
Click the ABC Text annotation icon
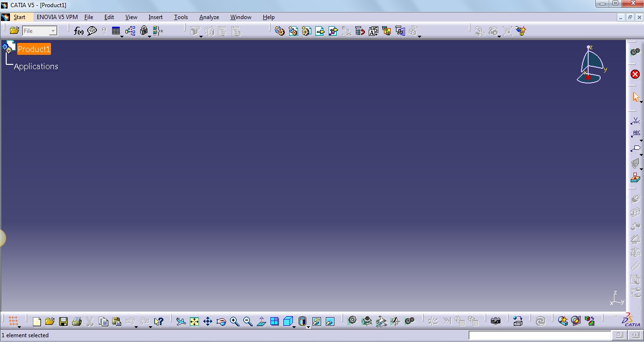(635, 134)
